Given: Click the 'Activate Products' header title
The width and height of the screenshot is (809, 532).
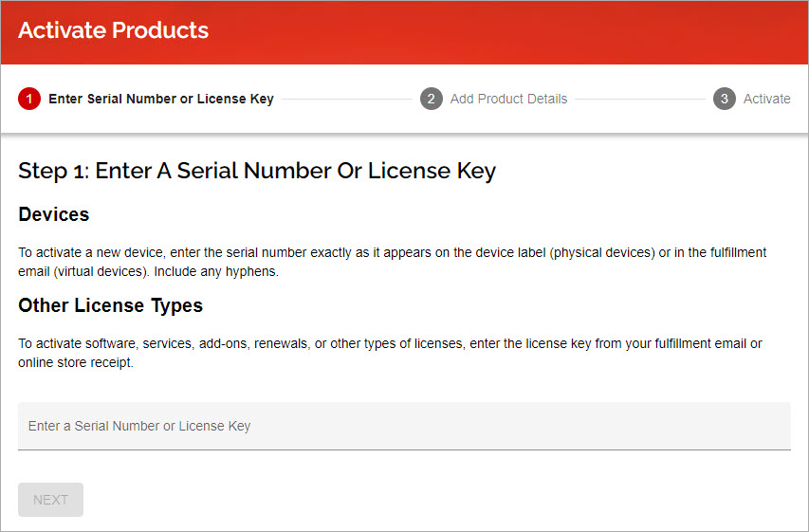Looking at the screenshot, I should tap(113, 30).
